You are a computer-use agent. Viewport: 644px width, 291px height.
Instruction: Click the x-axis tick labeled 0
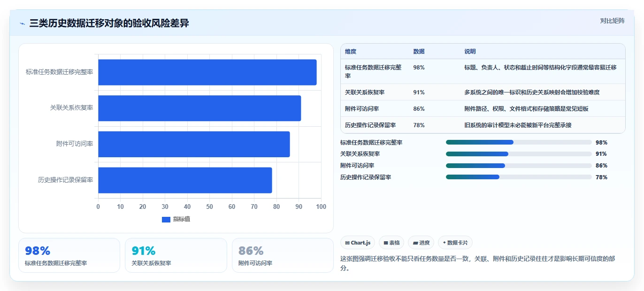point(98,207)
